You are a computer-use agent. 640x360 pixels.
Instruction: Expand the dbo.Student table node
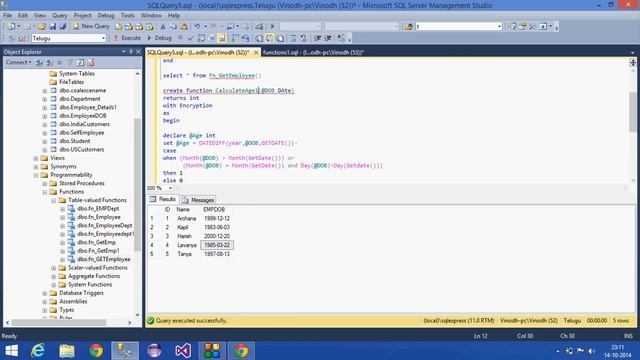click(44, 141)
